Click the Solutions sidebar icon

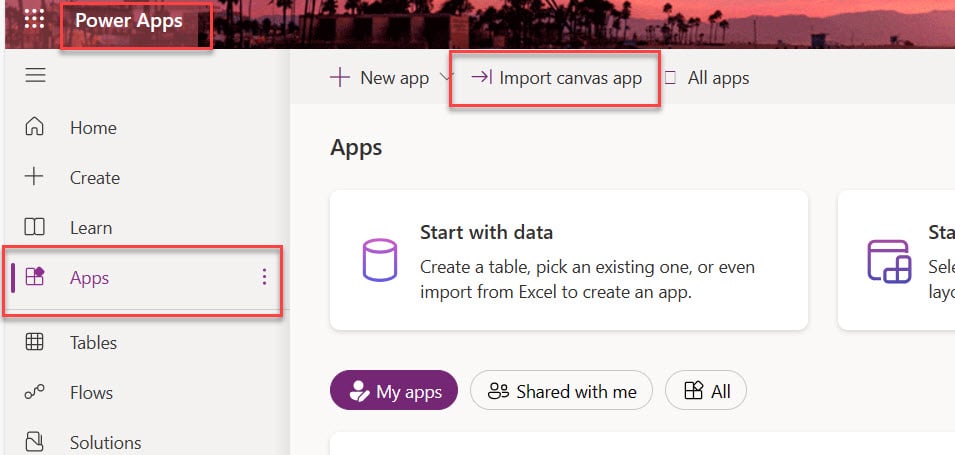(x=34, y=441)
